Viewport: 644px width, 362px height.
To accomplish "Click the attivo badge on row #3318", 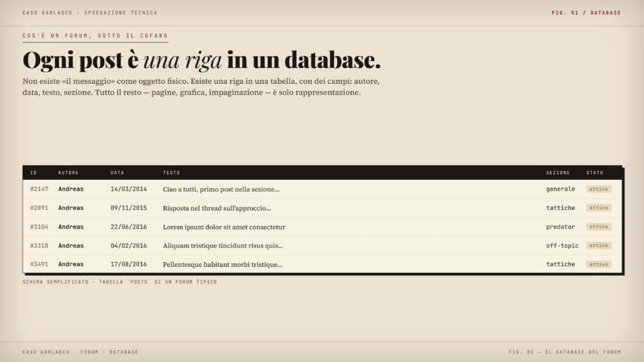I will pos(599,246).
